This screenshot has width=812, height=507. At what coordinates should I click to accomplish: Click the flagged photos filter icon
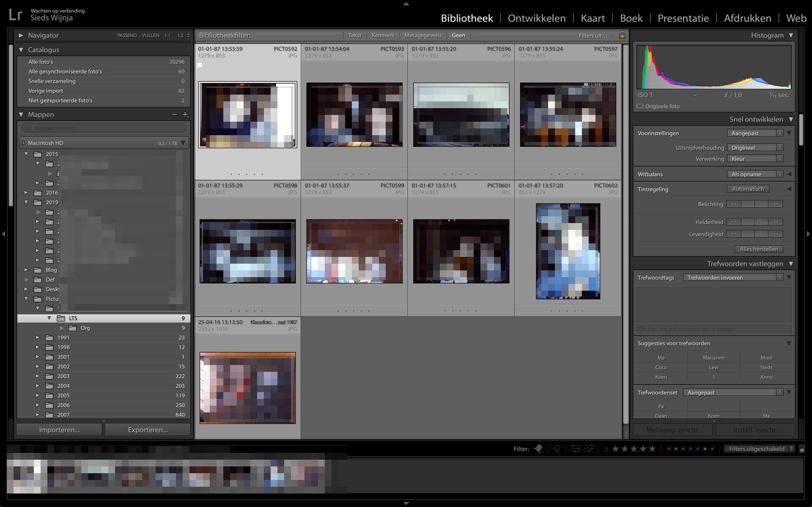pyautogui.click(x=538, y=449)
